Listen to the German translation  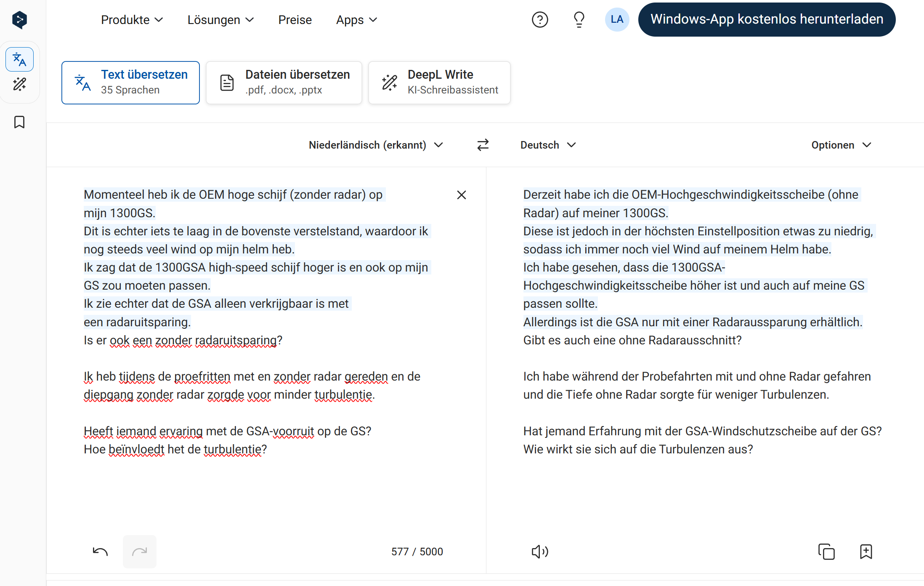tap(540, 551)
